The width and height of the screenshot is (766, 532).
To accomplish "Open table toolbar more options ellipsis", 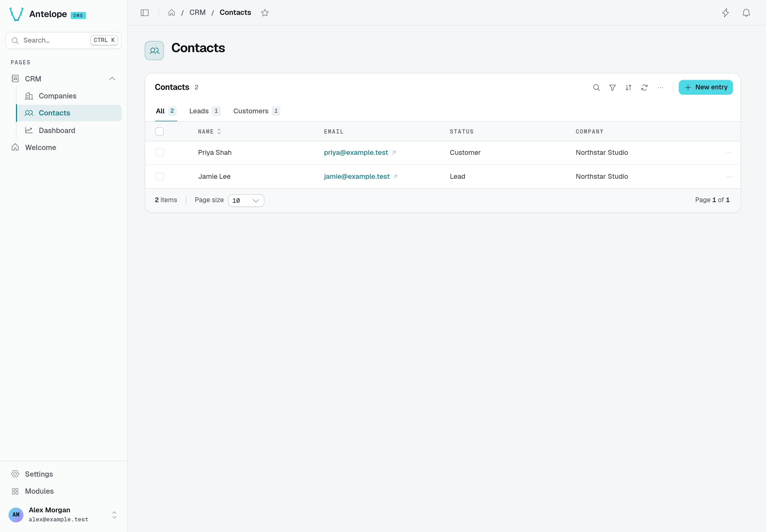I will click(x=660, y=87).
